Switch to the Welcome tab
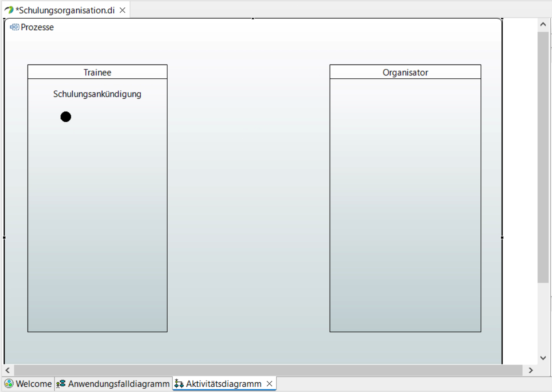Image resolution: width=552 pixels, height=392 pixels. 28,384
